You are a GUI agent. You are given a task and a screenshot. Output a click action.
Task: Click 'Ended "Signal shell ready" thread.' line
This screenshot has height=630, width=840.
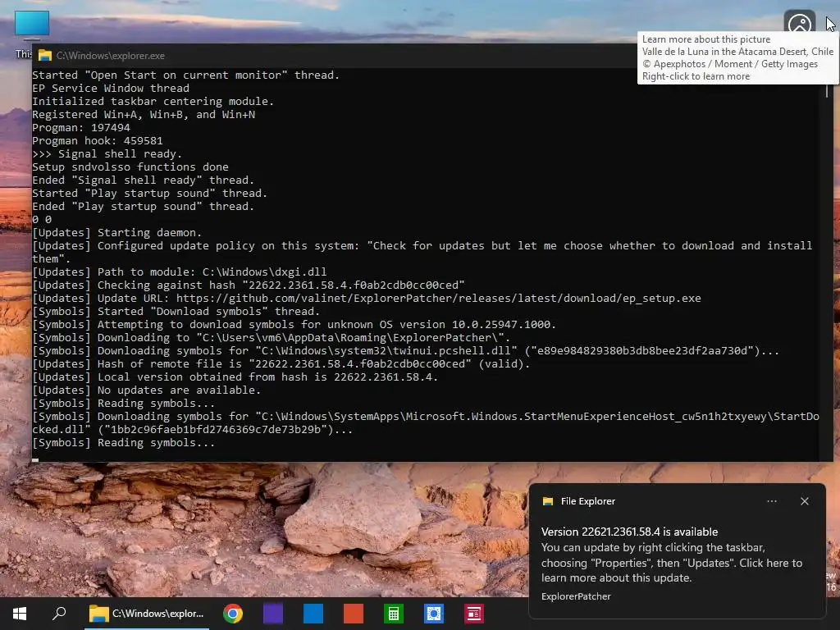143,180
